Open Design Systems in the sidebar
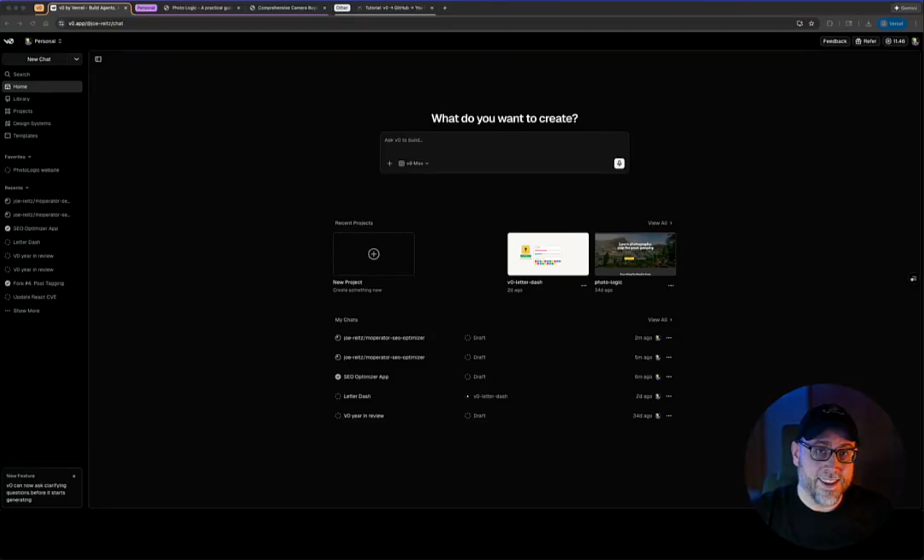Viewport: 924px width, 560px height. (42, 123)
